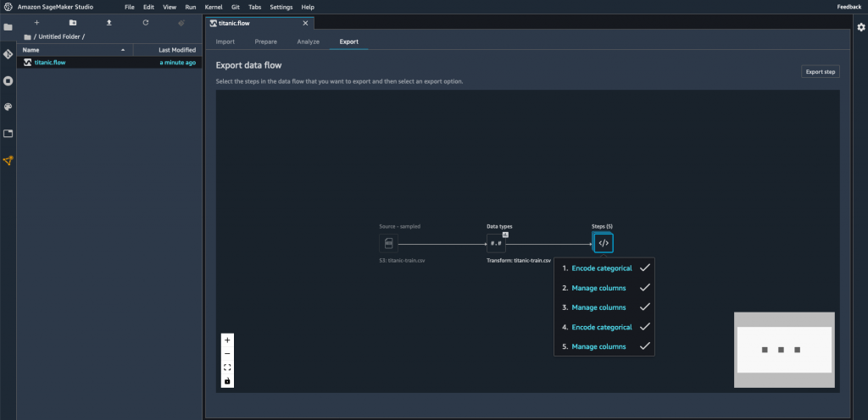Screen dimensions: 868x420
Task: Click the Data types node icon
Action: tap(496, 243)
